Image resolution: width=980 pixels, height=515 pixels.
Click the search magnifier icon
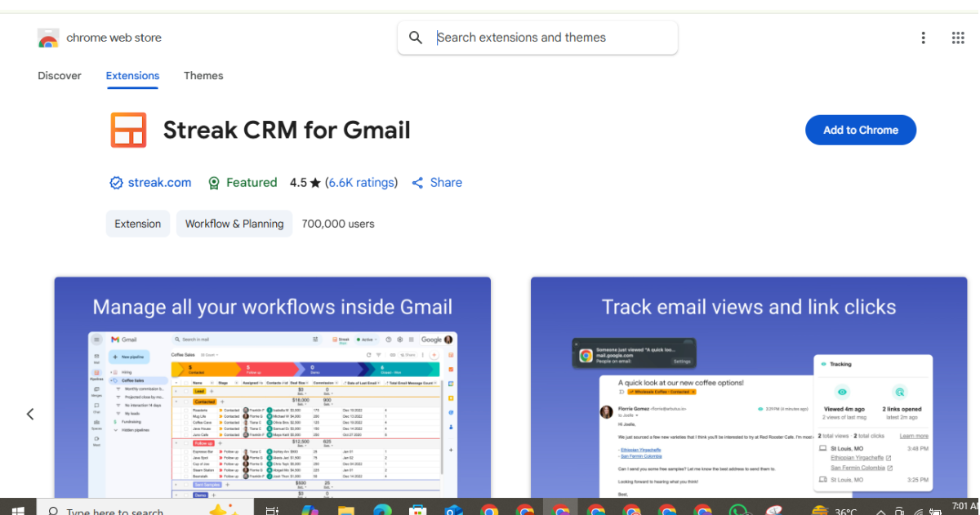click(x=416, y=38)
